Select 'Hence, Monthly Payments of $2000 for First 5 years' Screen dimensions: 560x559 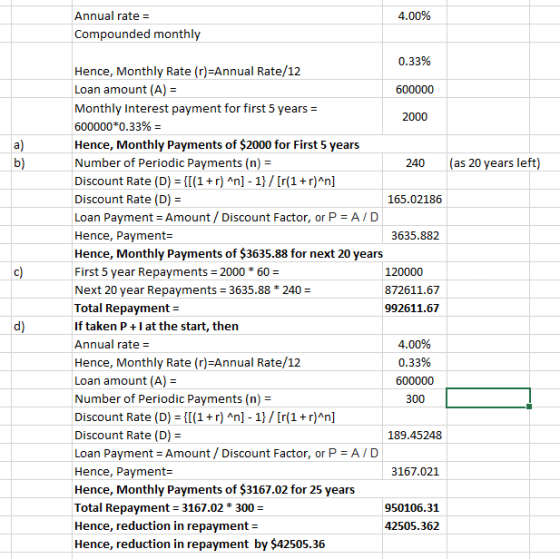click(217, 145)
